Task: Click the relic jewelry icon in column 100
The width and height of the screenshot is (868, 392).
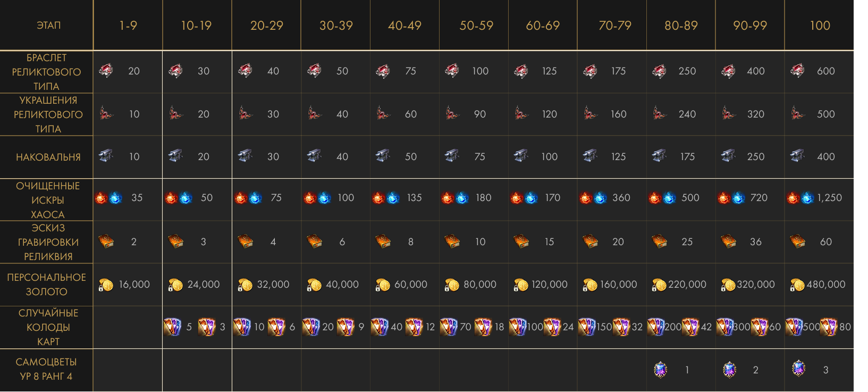Action: tap(797, 113)
